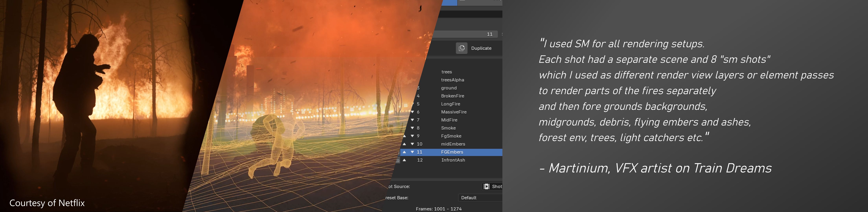Click the Duplicate shot icon
Image resolution: width=868 pixels, height=212 pixels.
coord(461,48)
